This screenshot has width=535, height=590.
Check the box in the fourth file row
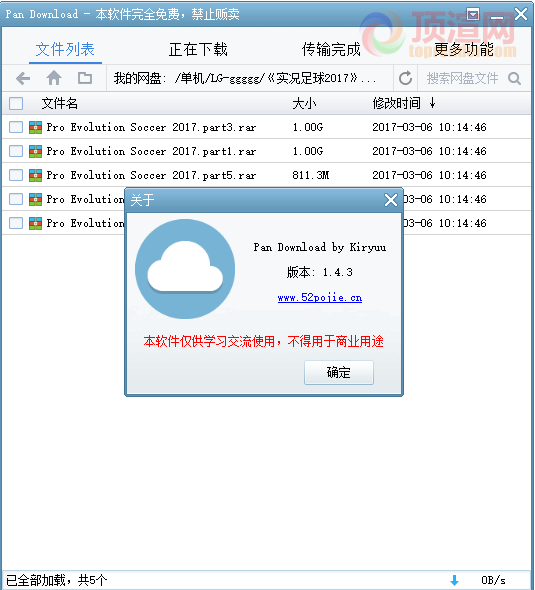(16, 199)
